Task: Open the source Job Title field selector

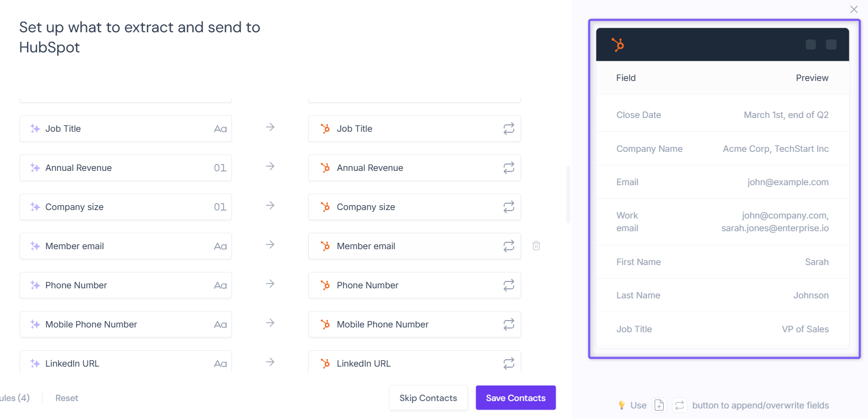Action: [126, 129]
